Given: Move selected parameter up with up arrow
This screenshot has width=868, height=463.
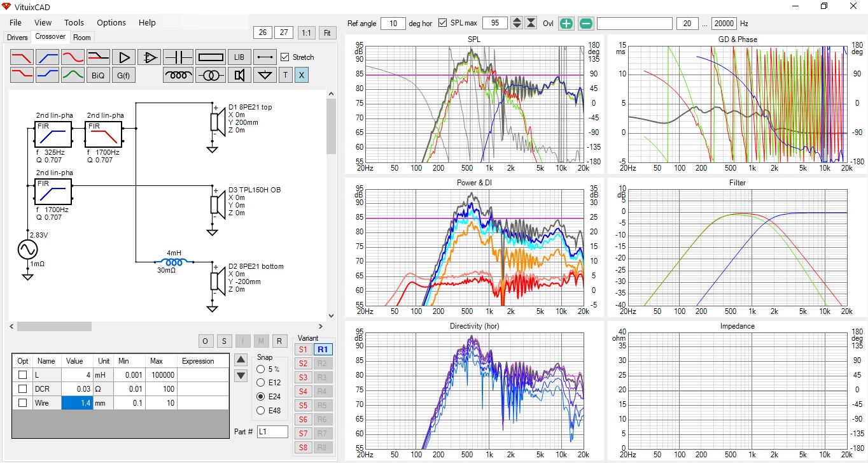Looking at the screenshot, I should point(241,360).
